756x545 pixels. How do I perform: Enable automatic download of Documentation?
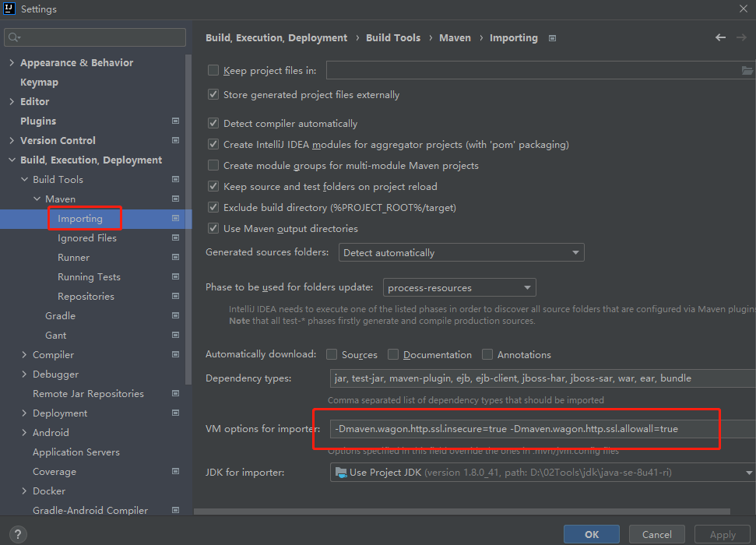(x=393, y=354)
